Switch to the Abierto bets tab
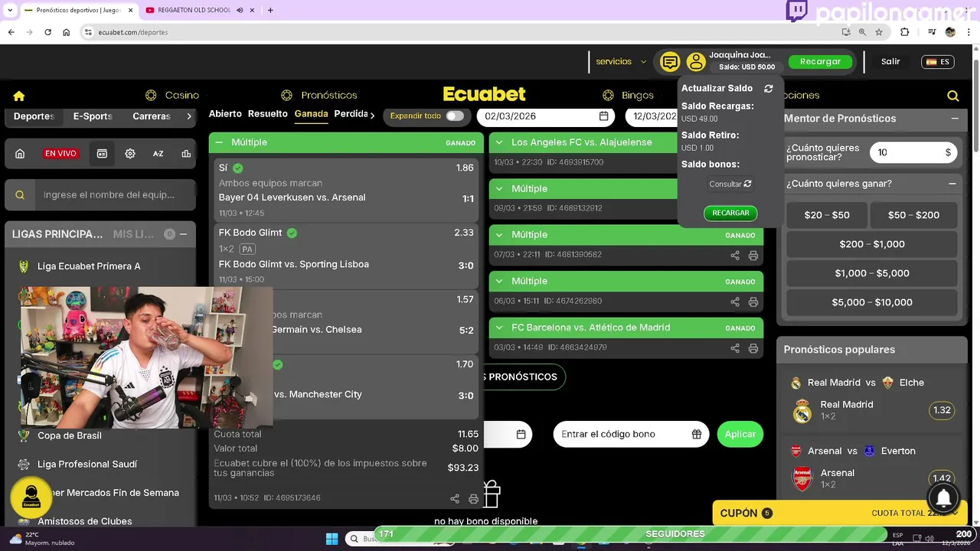 pos(225,114)
